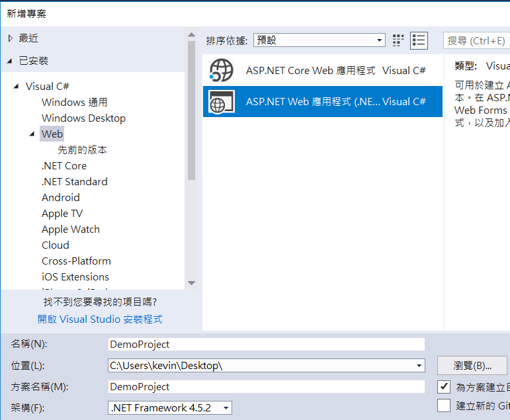The image size is (510, 420).
Task: Open the 開啟 Visual Studio 安裝程式 link
Action: [x=100, y=319]
